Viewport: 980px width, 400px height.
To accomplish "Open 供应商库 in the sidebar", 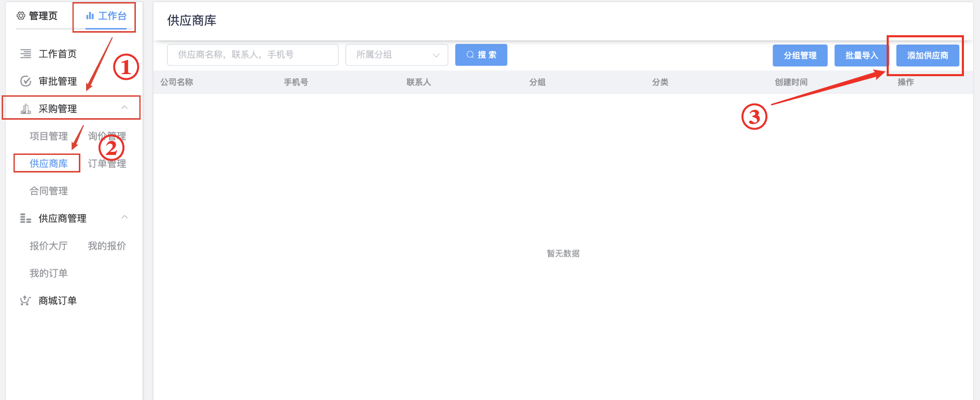I will pyautogui.click(x=48, y=164).
